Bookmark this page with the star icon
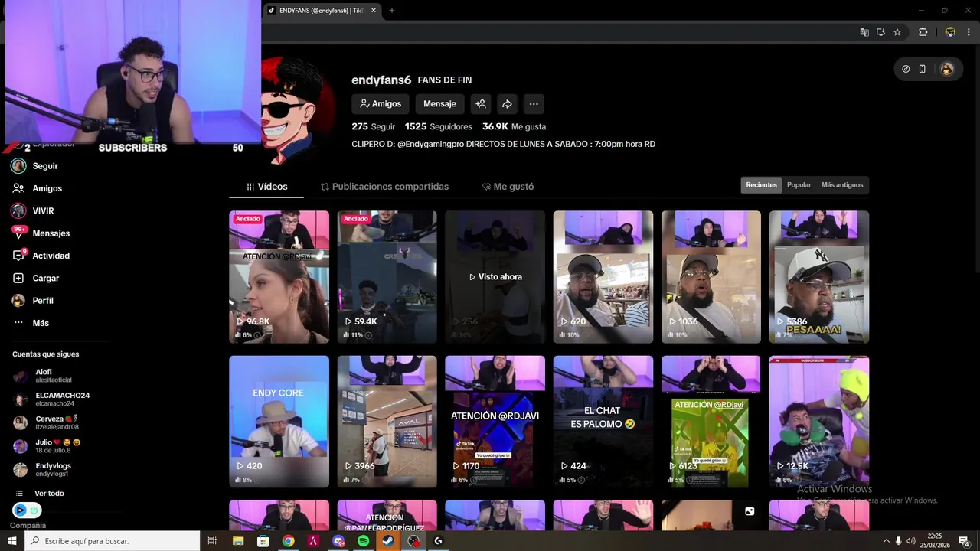980x551 pixels. 897,32
